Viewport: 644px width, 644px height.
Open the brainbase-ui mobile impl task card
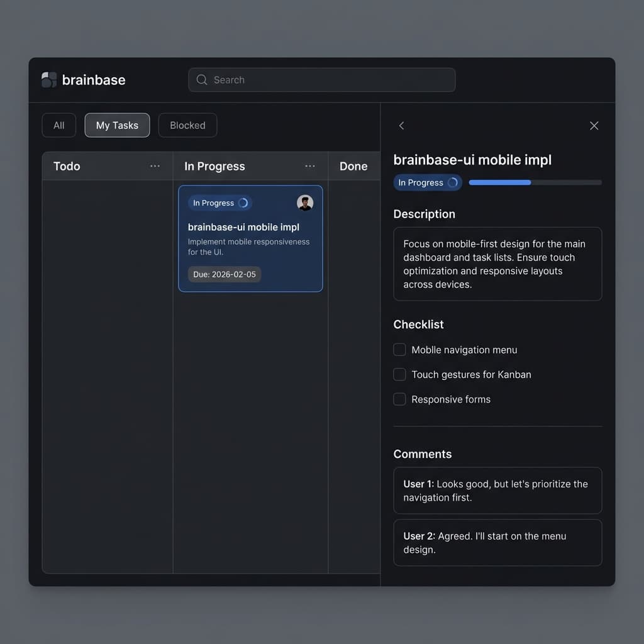click(x=250, y=239)
